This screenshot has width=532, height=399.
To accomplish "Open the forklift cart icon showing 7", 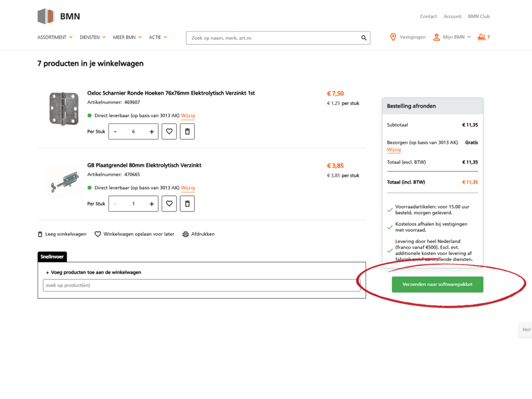I will click(x=483, y=37).
